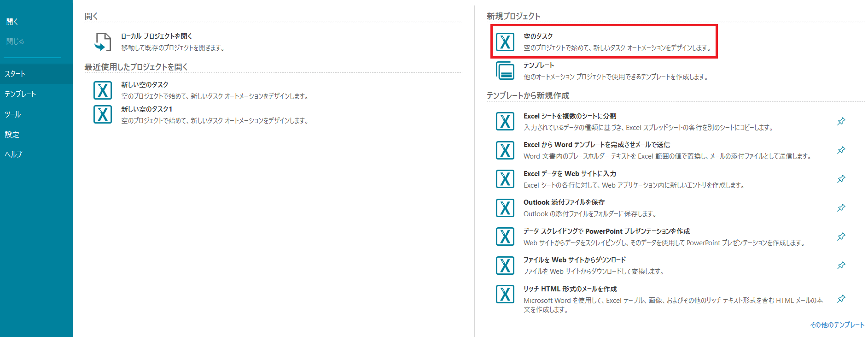Click description starting 入力されているデータの種類に基づき

(648, 128)
